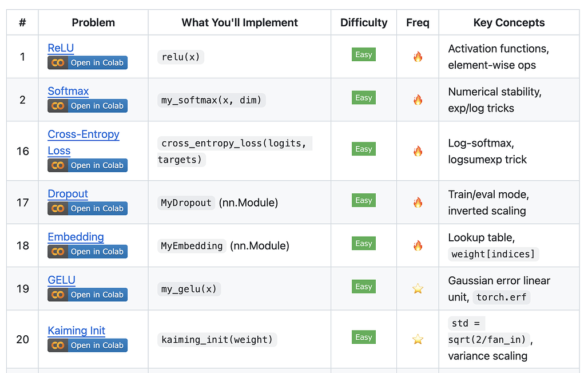Click the Difficulty column header
588x373 pixels.
[x=364, y=22]
